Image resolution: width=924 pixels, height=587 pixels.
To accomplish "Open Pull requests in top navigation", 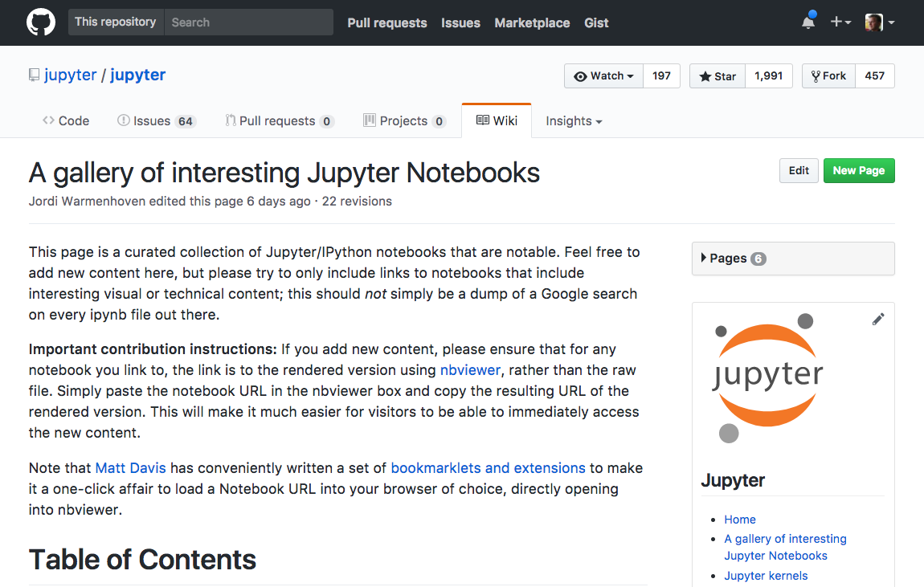I will [x=387, y=23].
